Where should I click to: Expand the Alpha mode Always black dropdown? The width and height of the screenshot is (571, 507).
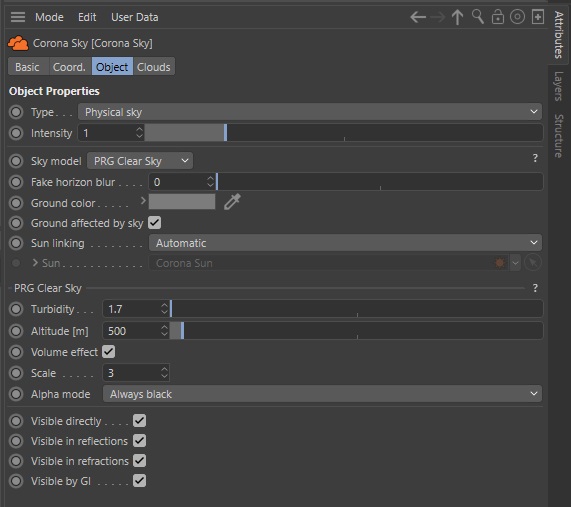click(322, 394)
